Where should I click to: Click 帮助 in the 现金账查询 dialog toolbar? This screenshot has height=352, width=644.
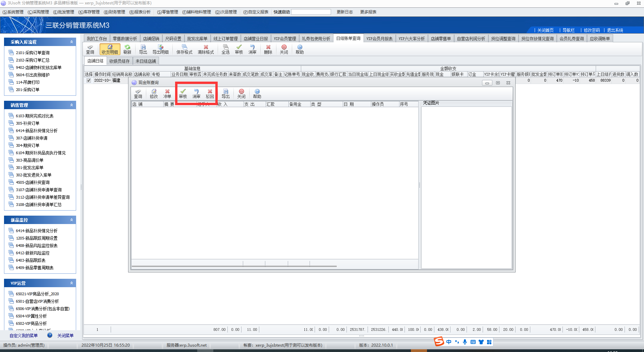[257, 94]
